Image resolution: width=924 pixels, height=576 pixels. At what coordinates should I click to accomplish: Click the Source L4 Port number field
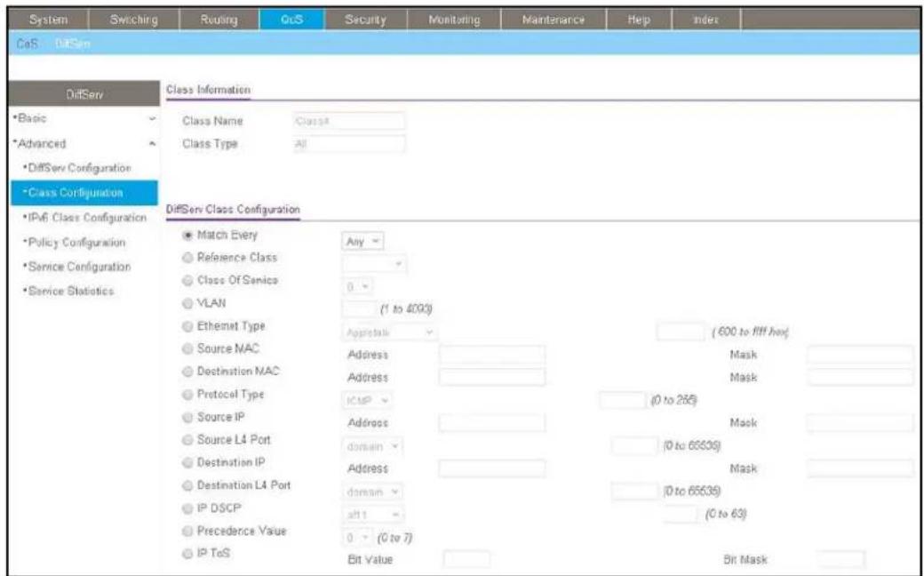tap(634, 446)
